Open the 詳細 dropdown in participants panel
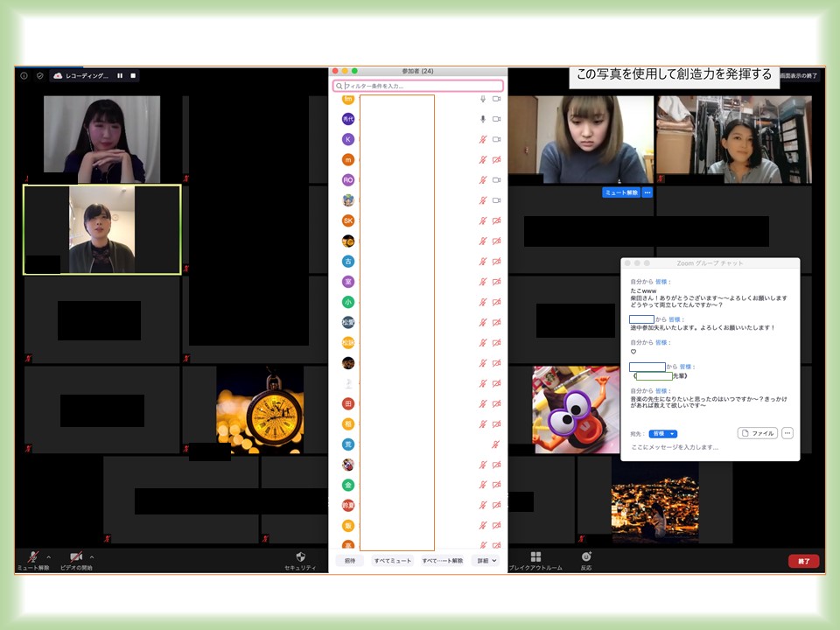This screenshot has height=630, width=840. [x=486, y=560]
